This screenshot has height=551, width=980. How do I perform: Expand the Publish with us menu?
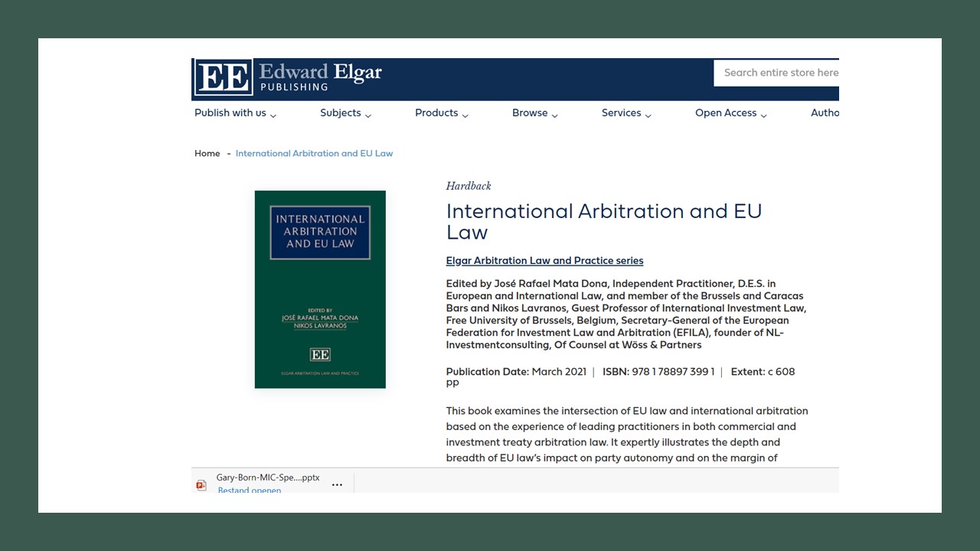tap(236, 113)
